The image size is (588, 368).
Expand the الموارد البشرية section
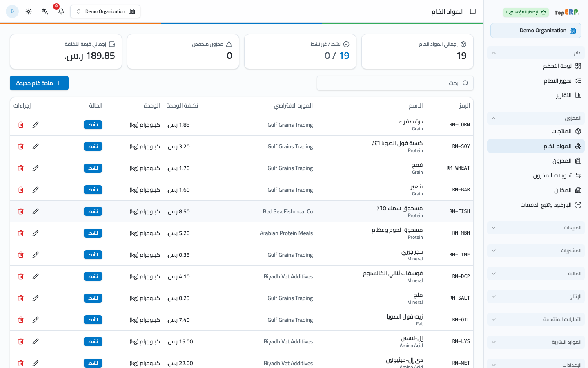click(536, 342)
